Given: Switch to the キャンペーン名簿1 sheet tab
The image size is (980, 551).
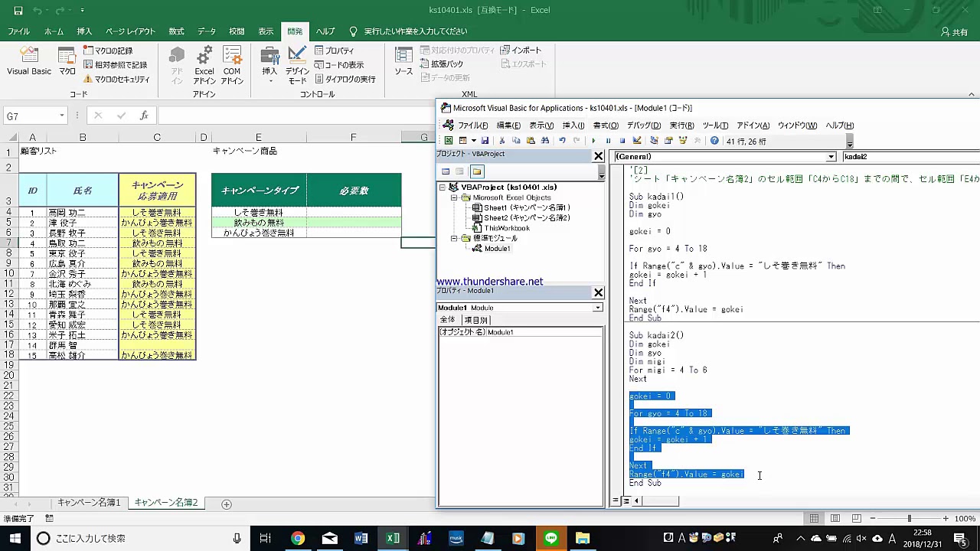Looking at the screenshot, I should pos(88,503).
